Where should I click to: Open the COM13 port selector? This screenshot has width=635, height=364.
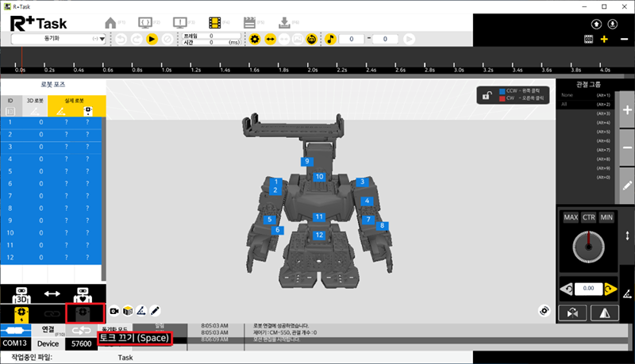point(15,343)
